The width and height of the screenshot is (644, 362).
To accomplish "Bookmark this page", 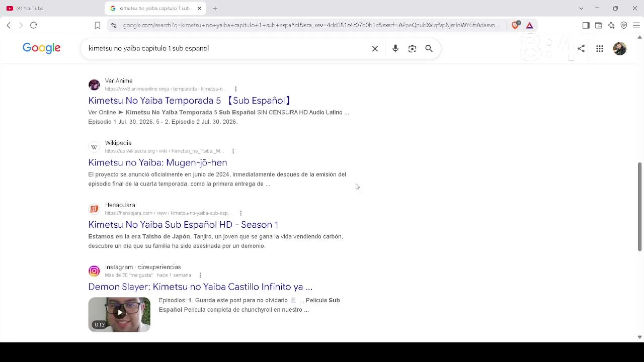I will click(x=98, y=25).
